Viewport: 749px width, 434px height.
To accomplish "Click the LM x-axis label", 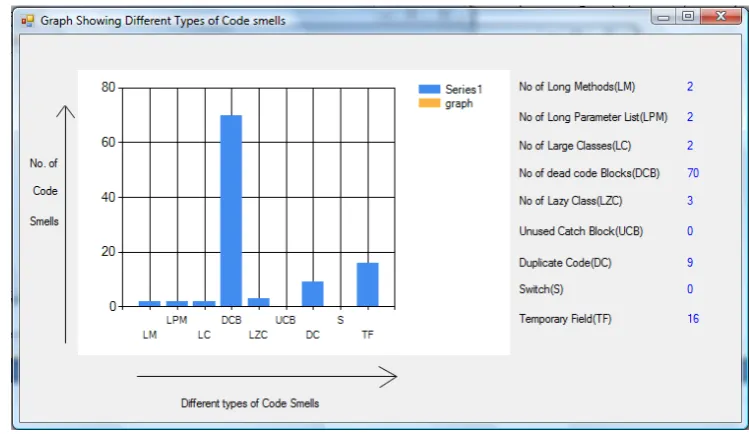I will pos(150,335).
